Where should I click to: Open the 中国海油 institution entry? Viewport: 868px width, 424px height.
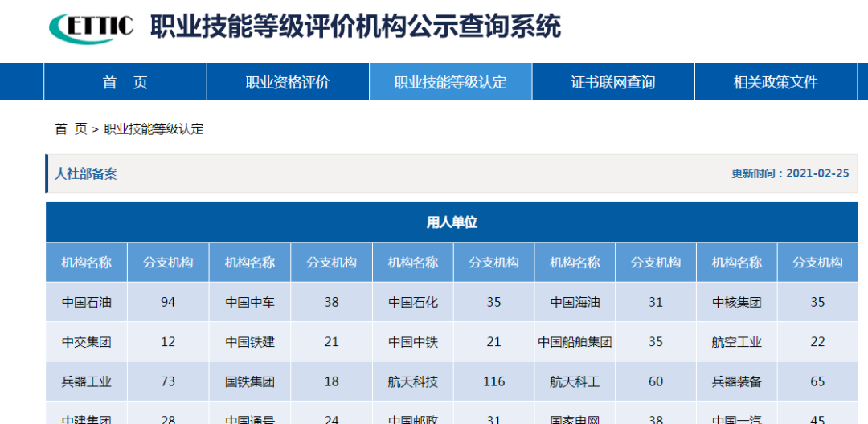click(575, 303)
